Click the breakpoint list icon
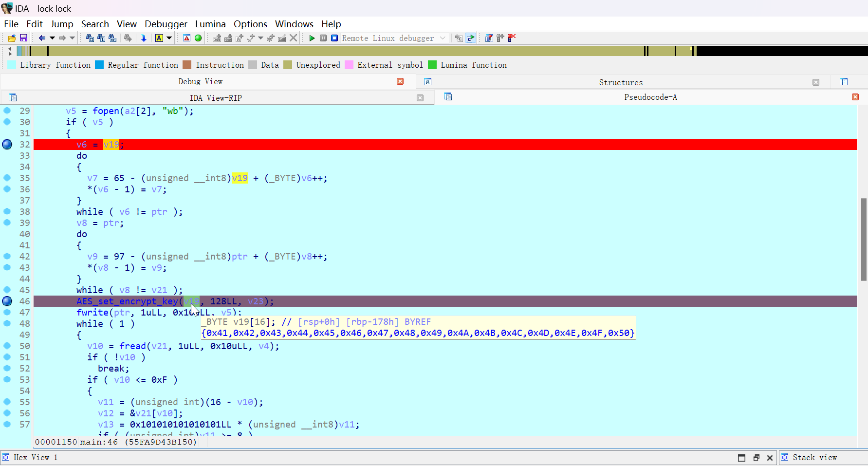This screenshot has width=868, height=466. pos(489,38)
